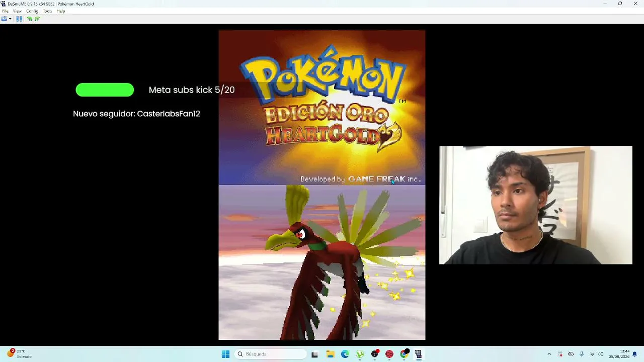Click the Open ROM toolbar icon
Screen dimensions: 644x362
click(4, 19)
